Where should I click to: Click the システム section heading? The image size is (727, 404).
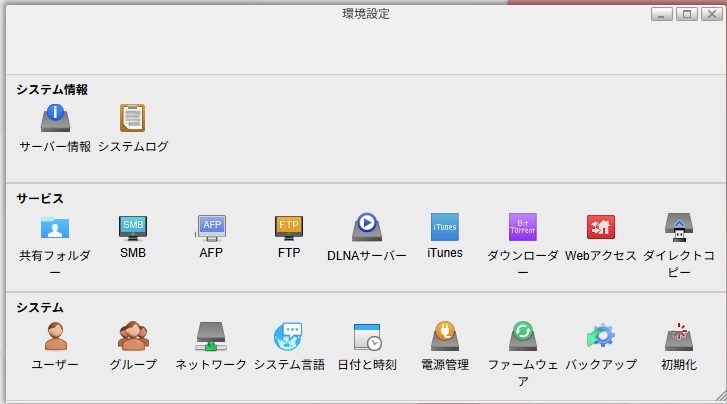coord(40,308)
